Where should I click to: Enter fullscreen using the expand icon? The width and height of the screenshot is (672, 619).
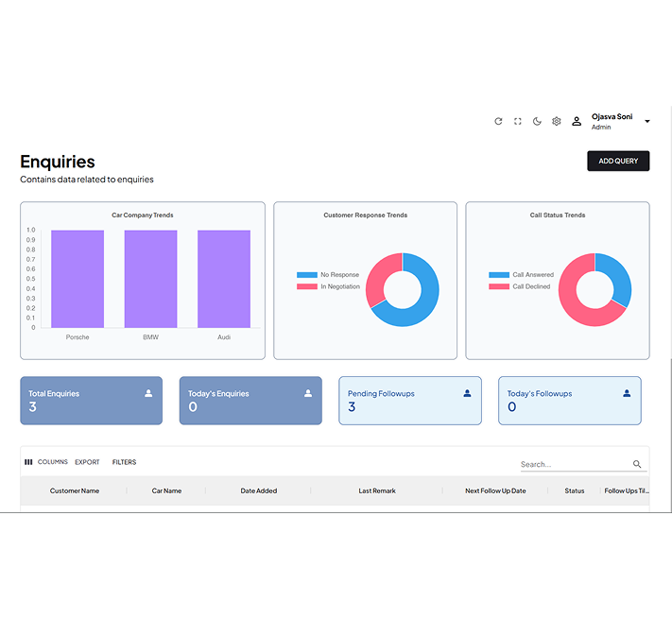point(518,121)
